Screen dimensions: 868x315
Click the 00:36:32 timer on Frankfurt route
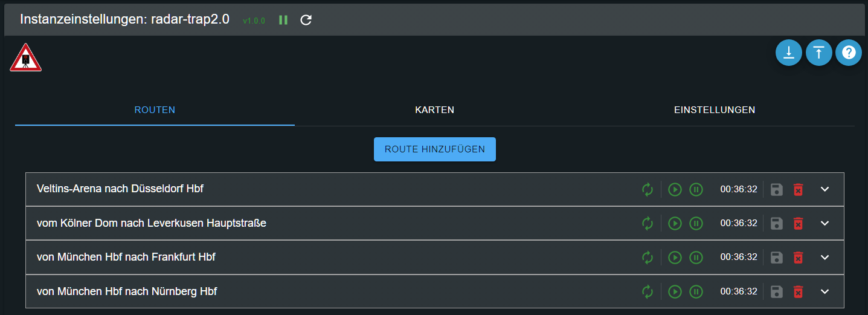coord(739,258)
